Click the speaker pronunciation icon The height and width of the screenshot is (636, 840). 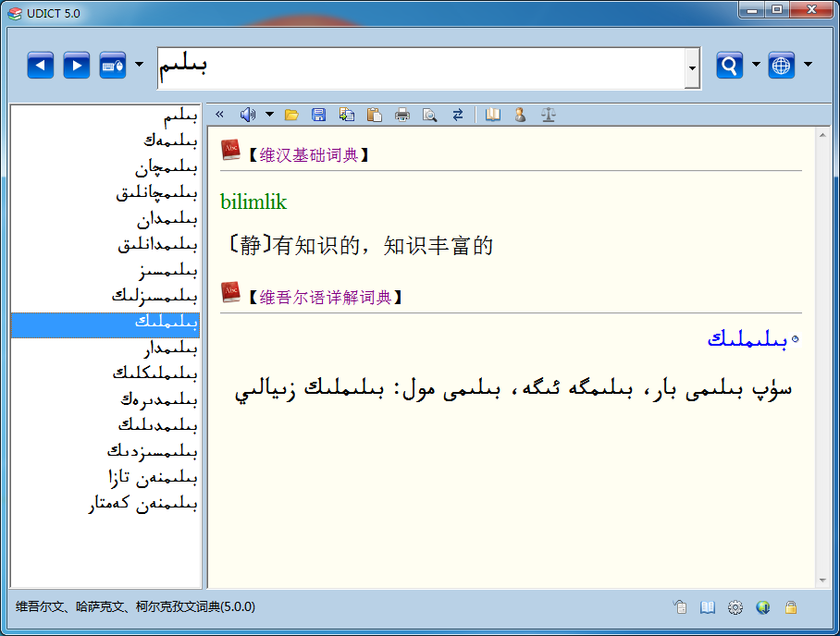pyautogui.click(x=247, y=115)
